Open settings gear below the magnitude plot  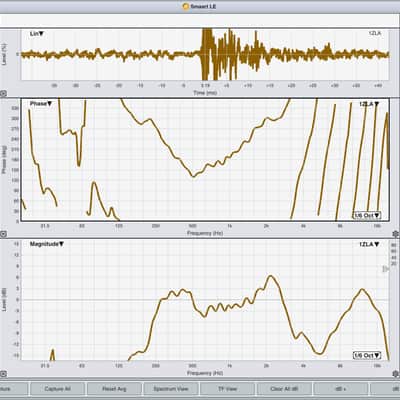[396, 373]
